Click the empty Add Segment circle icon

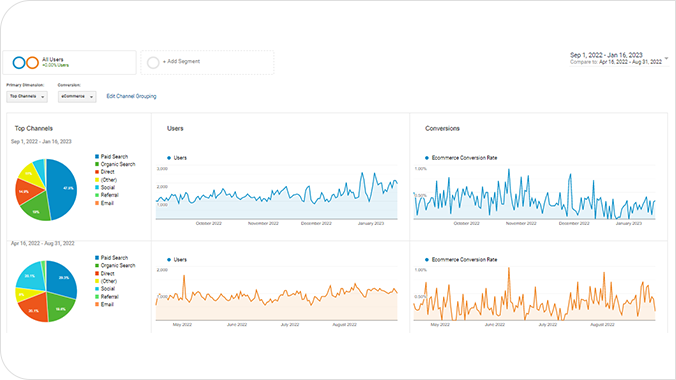click(153, 63)
